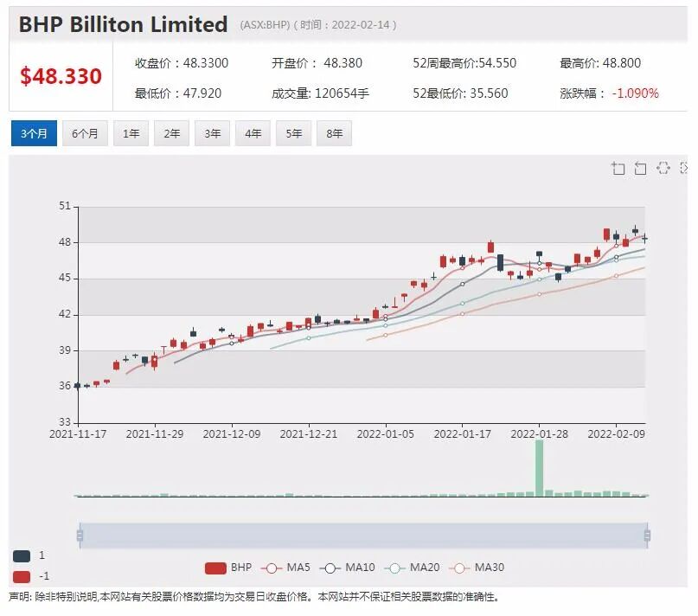Click the zoom reset tool icon
Viewport: 698px width, 616px height.
click(x=640, y=168)
